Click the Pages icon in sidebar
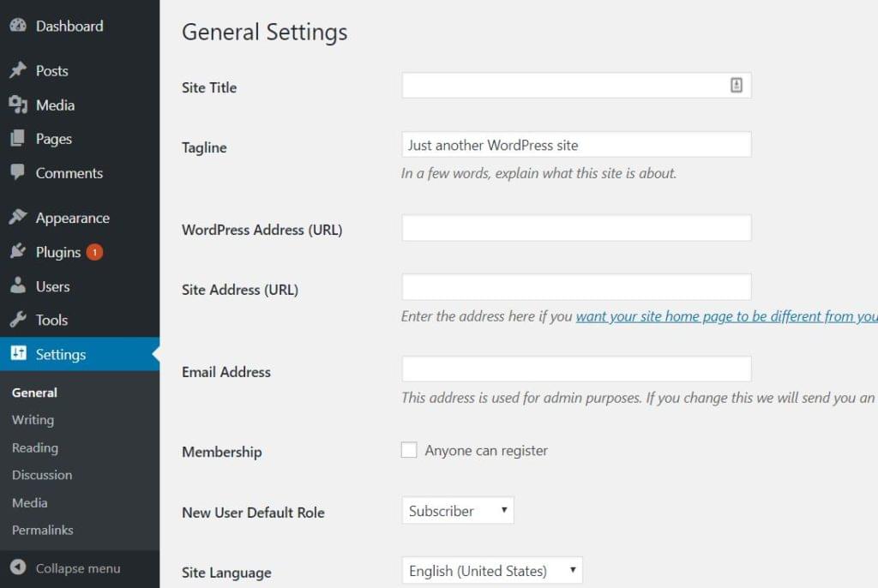This screenshot has height=588, width=878. point(18,139)
